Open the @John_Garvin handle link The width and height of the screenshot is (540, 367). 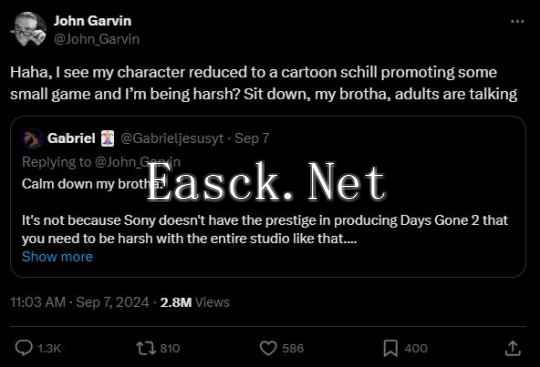(97, 39)
